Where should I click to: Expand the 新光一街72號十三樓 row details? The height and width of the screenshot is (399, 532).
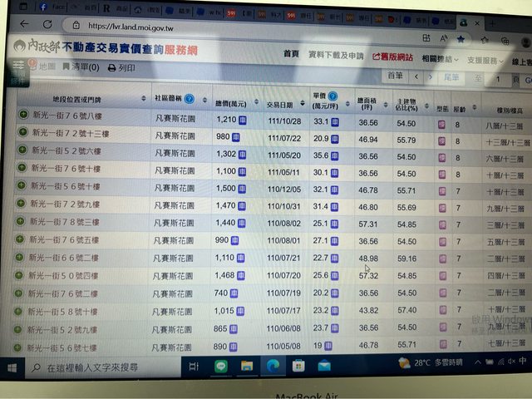point(22,133)
